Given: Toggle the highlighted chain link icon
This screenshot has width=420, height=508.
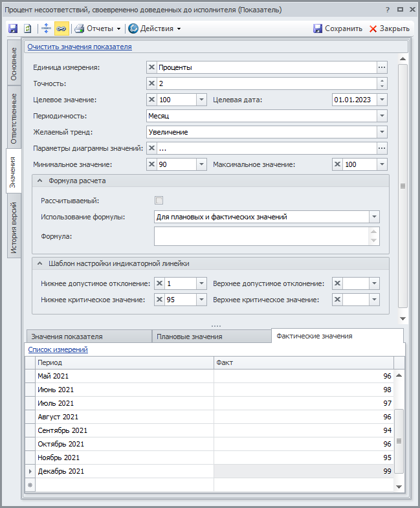Looking at the screenshot, I should 61,28.
